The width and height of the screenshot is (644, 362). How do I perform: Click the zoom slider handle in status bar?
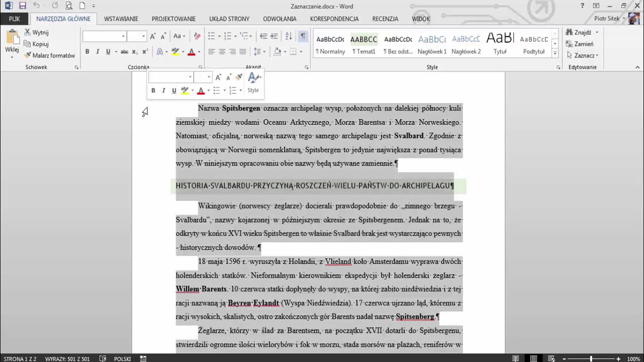[x=591, y=358]
